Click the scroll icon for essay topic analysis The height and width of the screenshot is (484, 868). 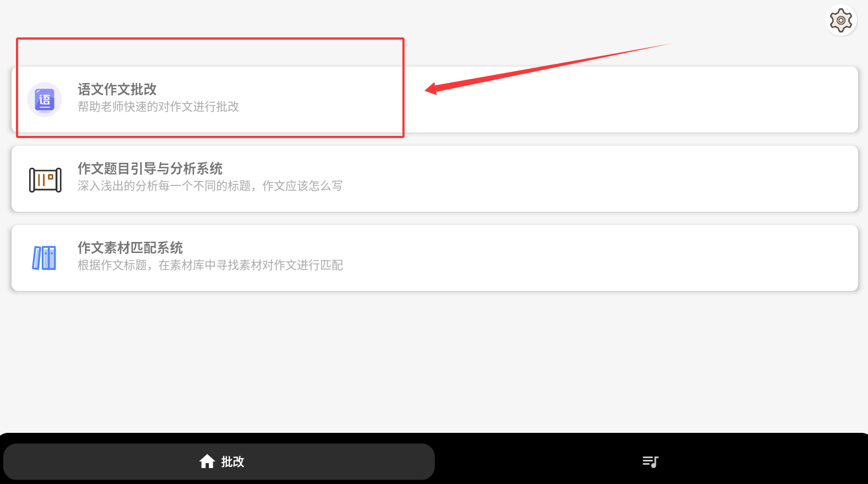[45, 180]
